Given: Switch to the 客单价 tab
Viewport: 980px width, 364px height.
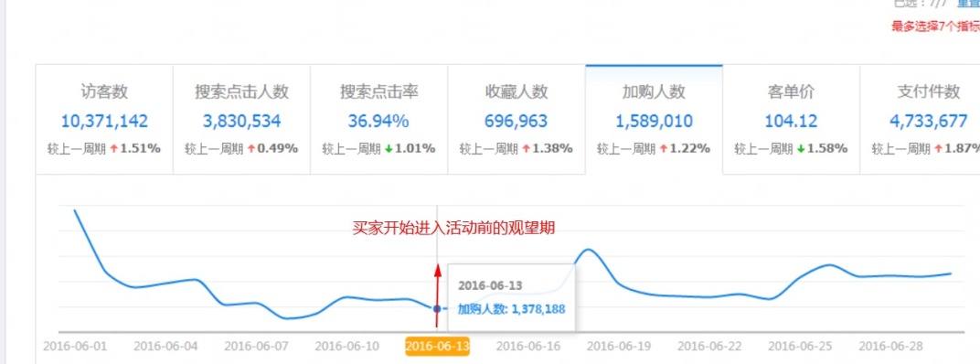Looking at the screenshot, I should 792,120.
